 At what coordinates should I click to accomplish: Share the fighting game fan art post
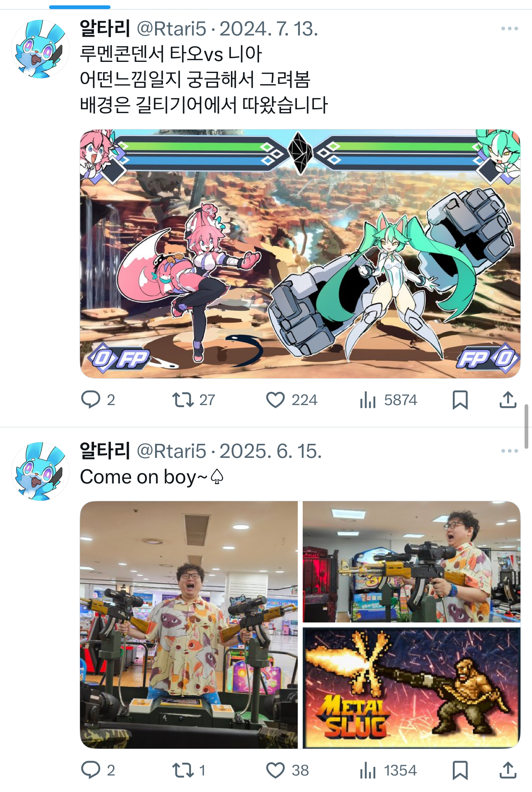click(x=508, y=400)
